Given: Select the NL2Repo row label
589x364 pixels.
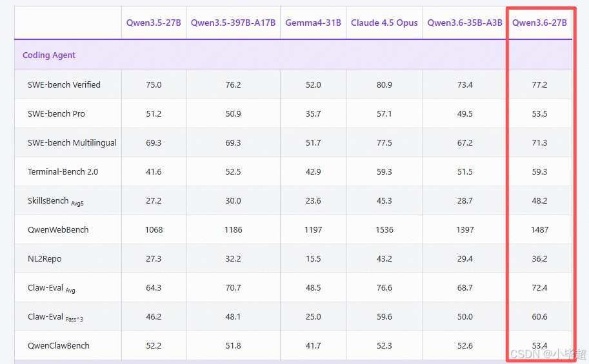Looking at the screenshot, I should point(45,259).
